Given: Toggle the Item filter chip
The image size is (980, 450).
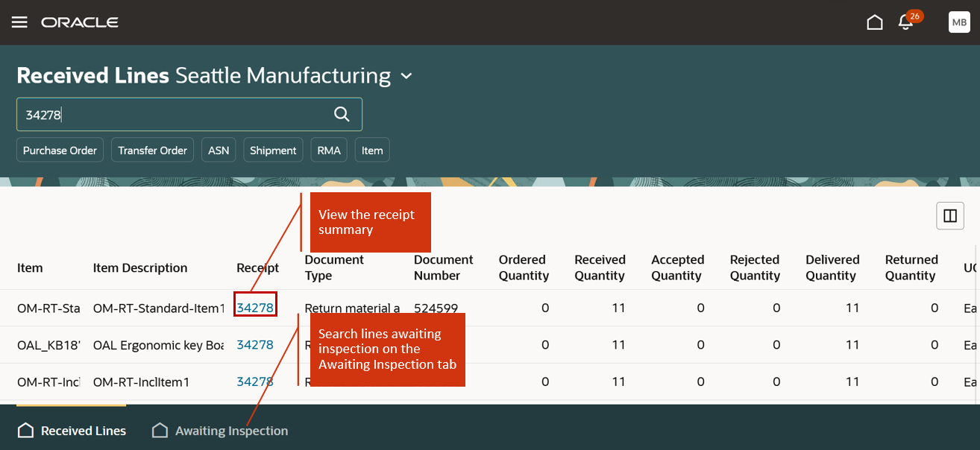Looking at the screenshot, I should (372, 150).
